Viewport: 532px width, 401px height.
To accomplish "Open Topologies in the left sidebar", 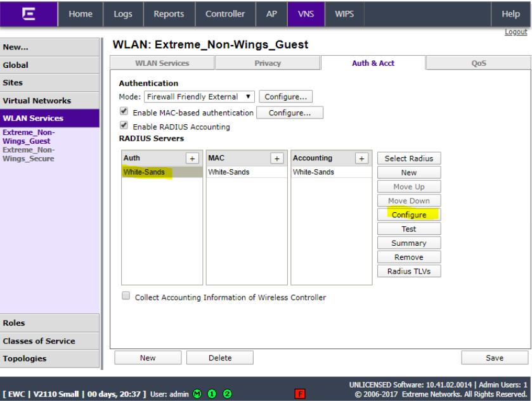I will [49, 359].
